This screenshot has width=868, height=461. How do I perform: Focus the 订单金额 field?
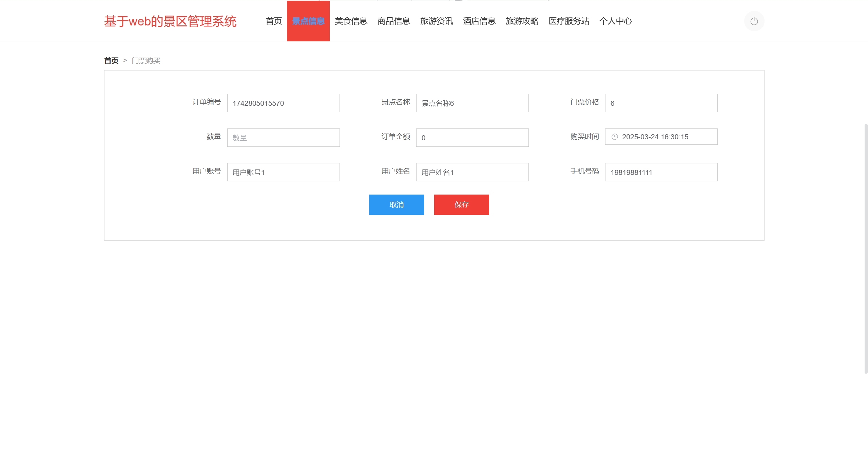point(472,138)
